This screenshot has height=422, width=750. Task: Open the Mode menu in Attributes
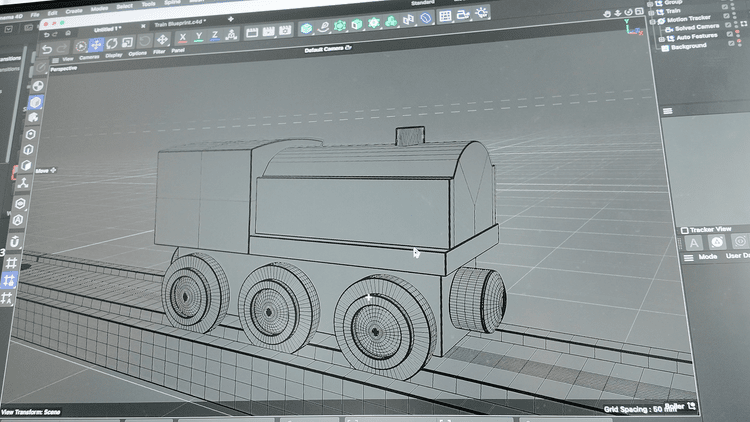click(707, 256)
